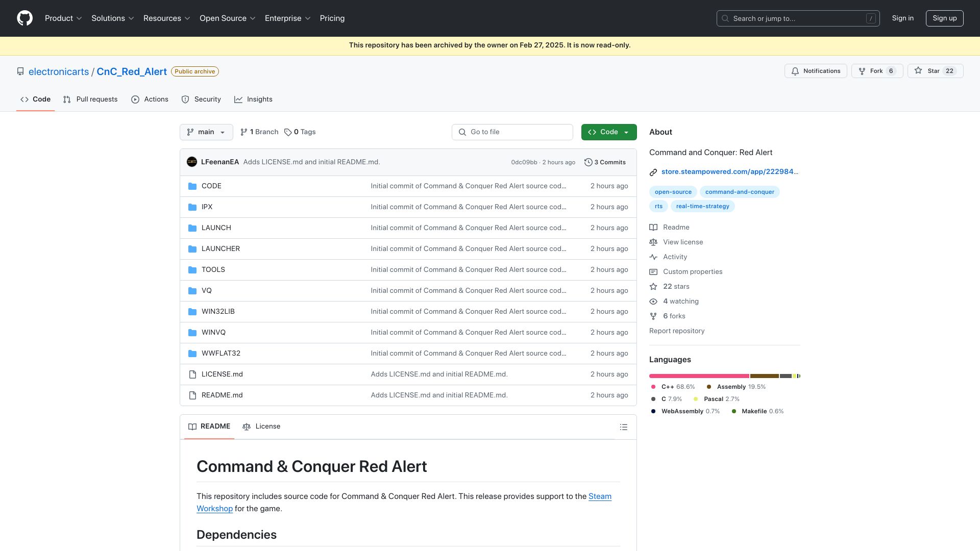Image resolution: width=980 pixels, height=551 pixels.
Task: Click the steam store link
Action: point(730,172)
